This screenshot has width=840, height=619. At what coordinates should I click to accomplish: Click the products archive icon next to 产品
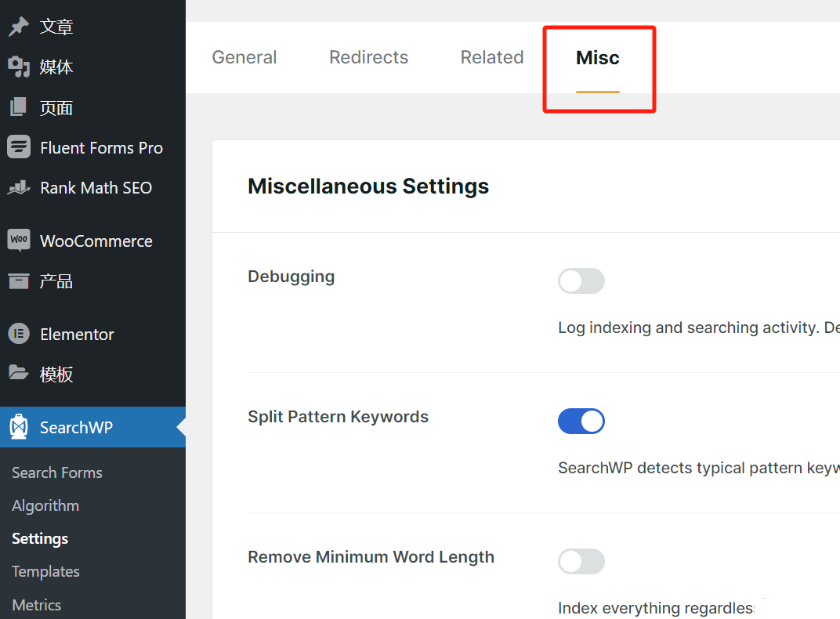(x=19, y=281)
